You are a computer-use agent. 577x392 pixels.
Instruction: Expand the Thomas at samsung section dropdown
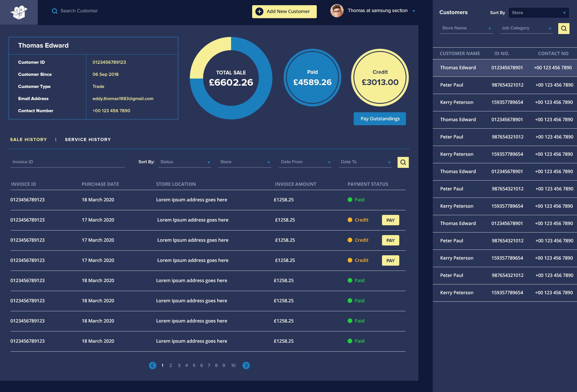point(414,11)
